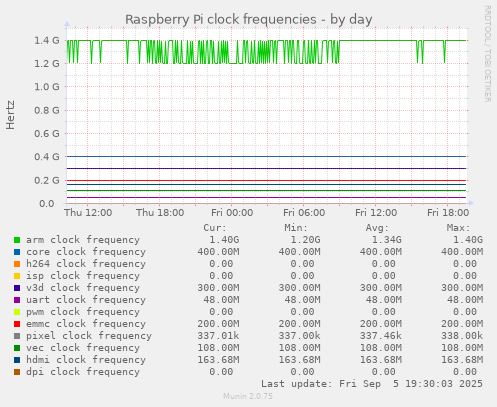497x407 pixels.
Task: Click the 'Cur:' column header
Action: (x=215, y=228)
